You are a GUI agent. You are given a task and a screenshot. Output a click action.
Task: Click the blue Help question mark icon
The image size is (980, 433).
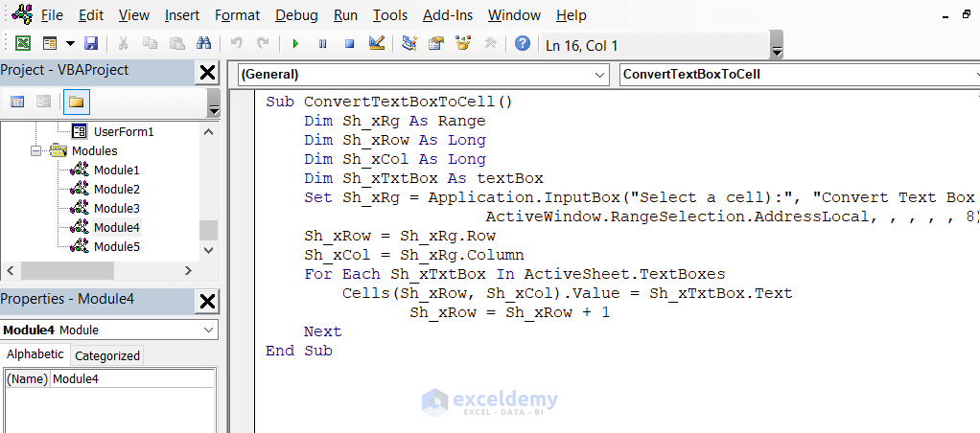tap(523, 44)
